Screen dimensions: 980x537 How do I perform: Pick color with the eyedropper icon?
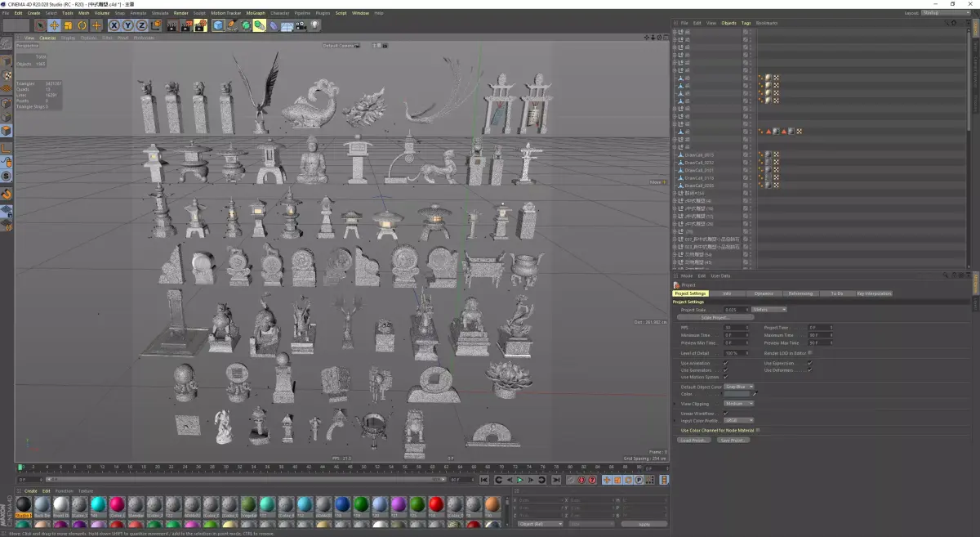click(x=755, y=393)
